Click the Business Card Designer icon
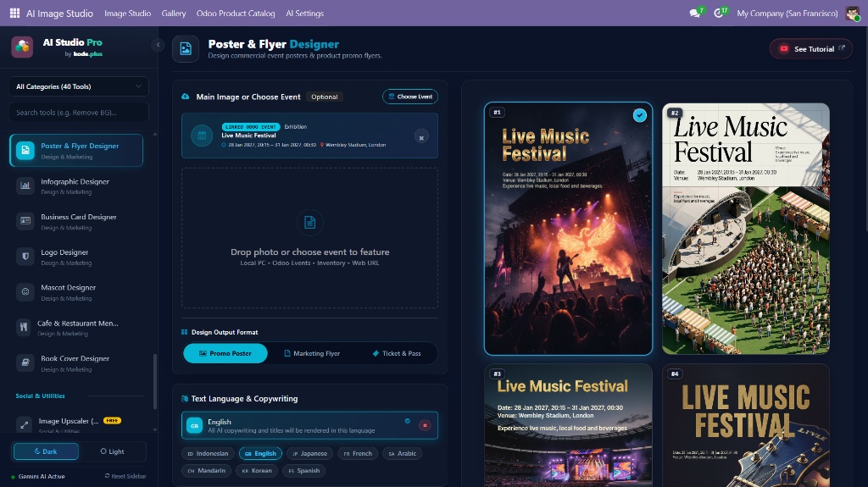The height and width of the screenshot is (487, 868). tap(25, 221)
